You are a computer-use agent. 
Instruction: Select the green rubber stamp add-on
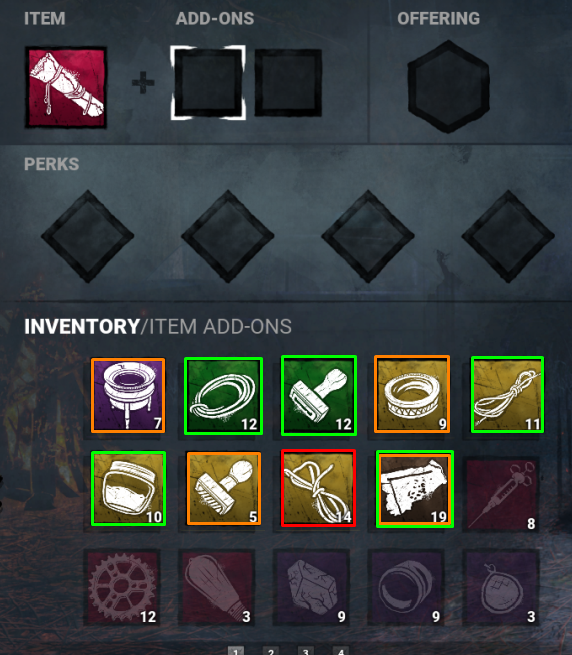click(319, 396)
